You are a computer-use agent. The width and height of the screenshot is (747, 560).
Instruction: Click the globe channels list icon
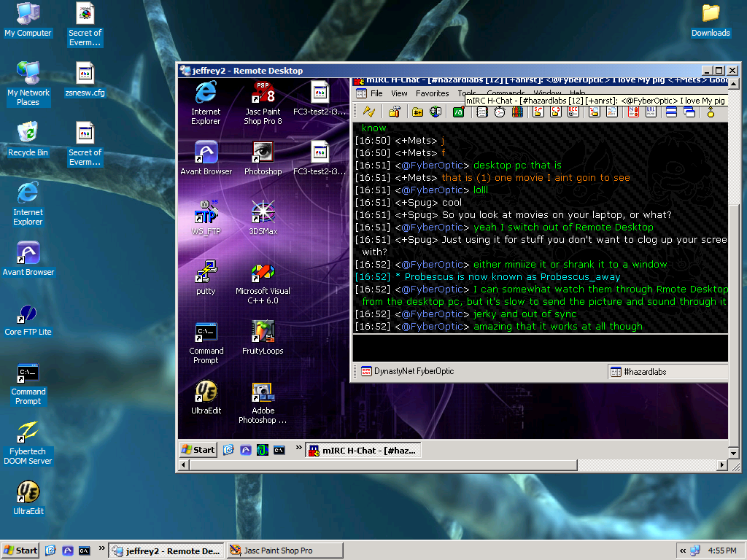pos(436,112)
